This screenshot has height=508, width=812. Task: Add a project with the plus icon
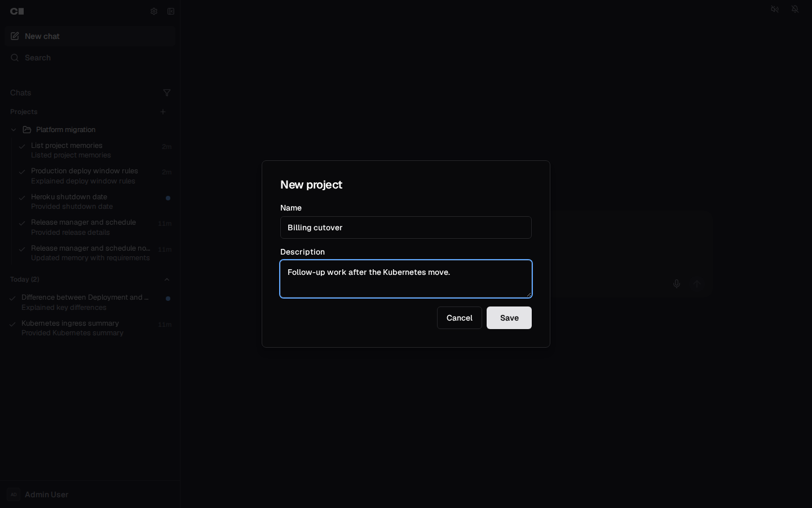click(163, 112)
